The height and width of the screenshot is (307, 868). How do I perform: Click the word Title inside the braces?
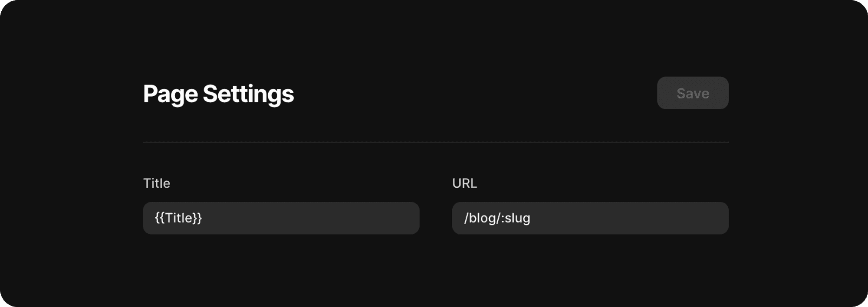tap(178, 218)
